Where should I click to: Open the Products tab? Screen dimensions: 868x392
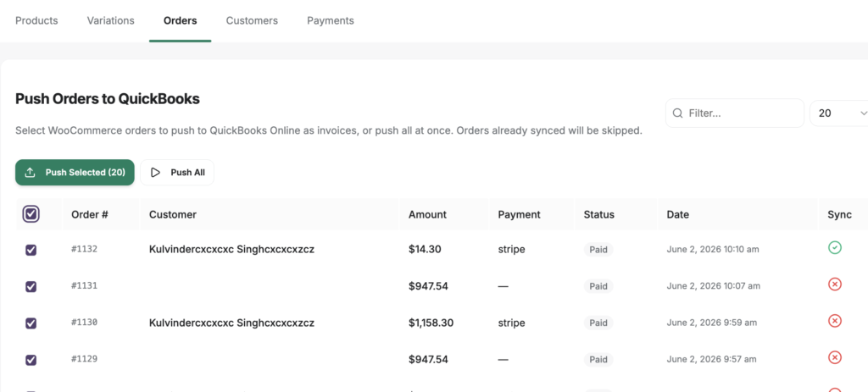(36, 20)
